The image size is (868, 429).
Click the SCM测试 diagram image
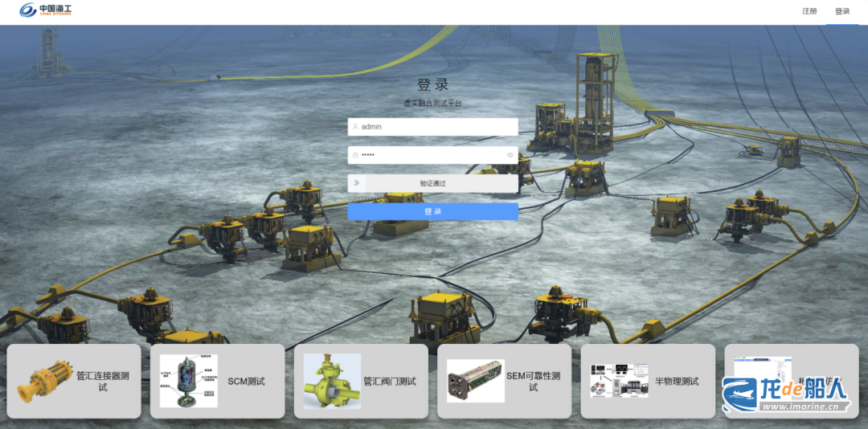tap(188, 381)
